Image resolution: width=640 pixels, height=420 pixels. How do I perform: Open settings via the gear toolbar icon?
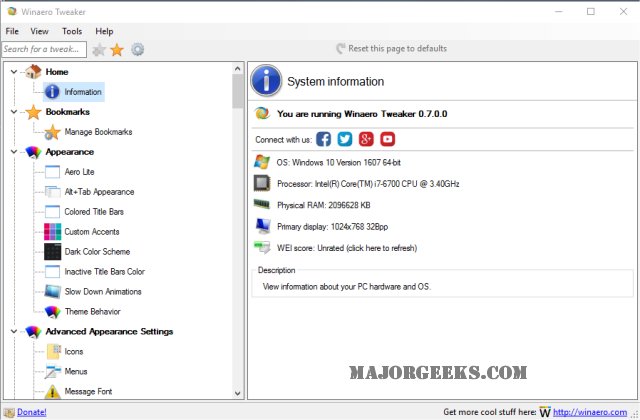click(138, 49)
